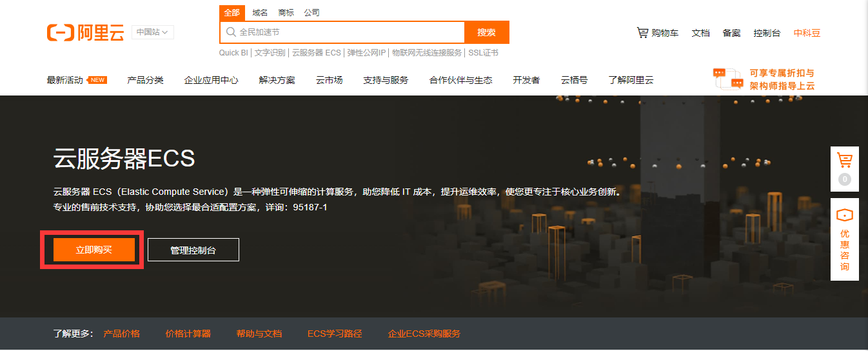Open the 开发者 navigation item
Screen dimensions: 868x351
[526, 80]
